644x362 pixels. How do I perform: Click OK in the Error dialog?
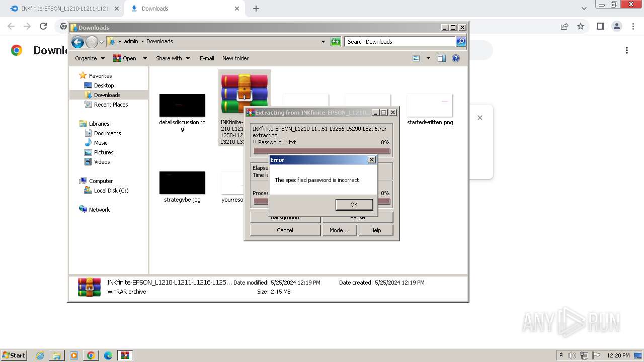[x=354, y=205]
